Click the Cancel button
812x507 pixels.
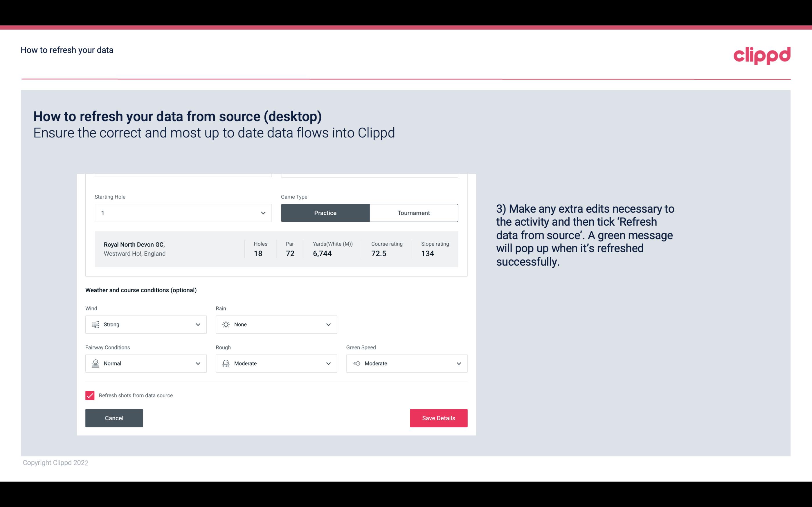coord(114,418)
